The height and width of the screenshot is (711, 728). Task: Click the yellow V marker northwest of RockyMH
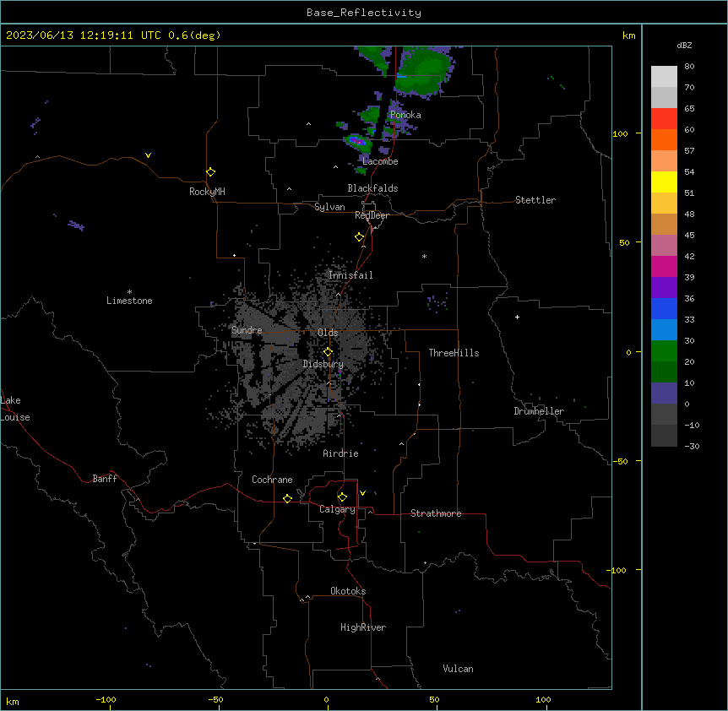148,155
